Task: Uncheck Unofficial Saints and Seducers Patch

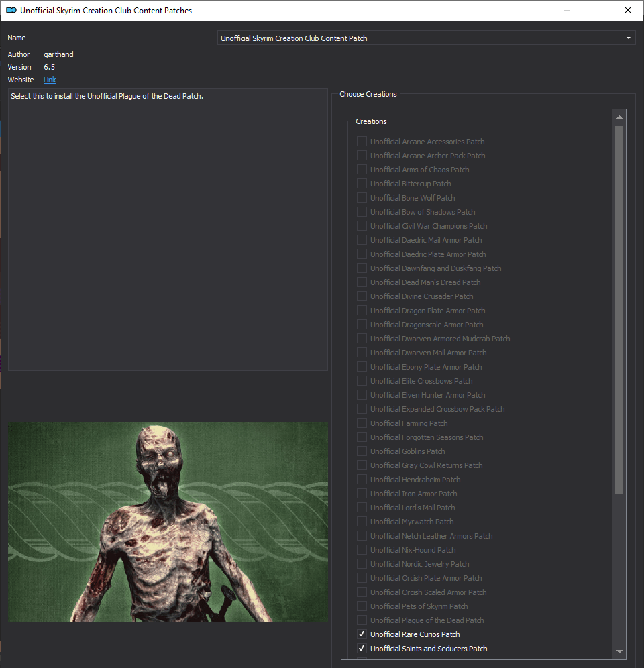Action: pos(362,648)
